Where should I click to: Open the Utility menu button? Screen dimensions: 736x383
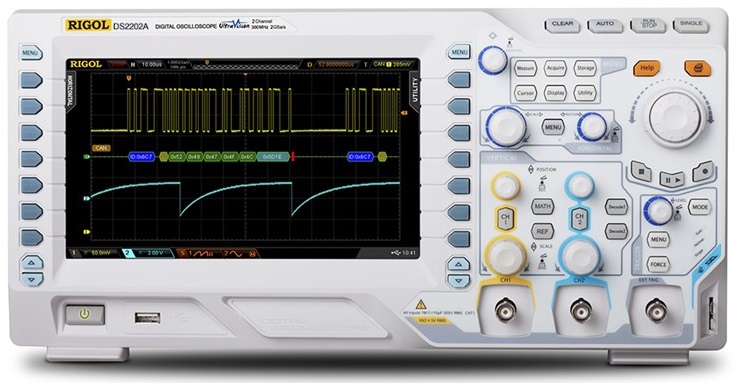tap(585, 93)
